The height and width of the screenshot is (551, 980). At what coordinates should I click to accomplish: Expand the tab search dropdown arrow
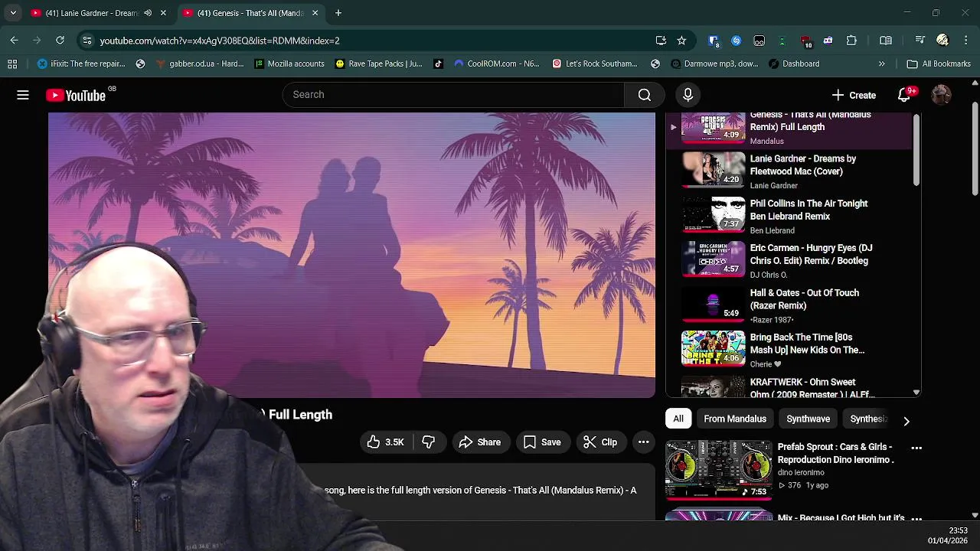pyautogui.click(x=13, y=13)
